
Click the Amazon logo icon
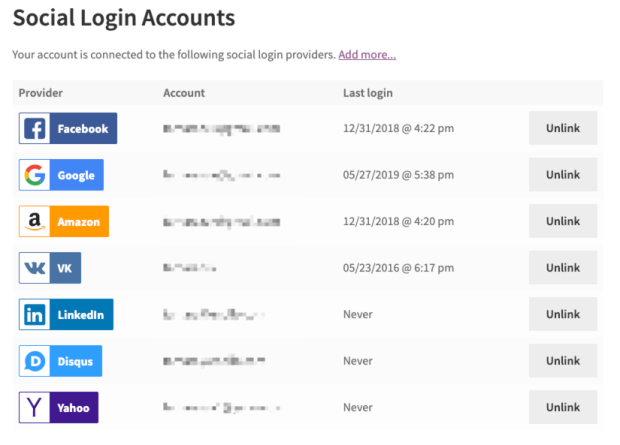coord(35,221)
